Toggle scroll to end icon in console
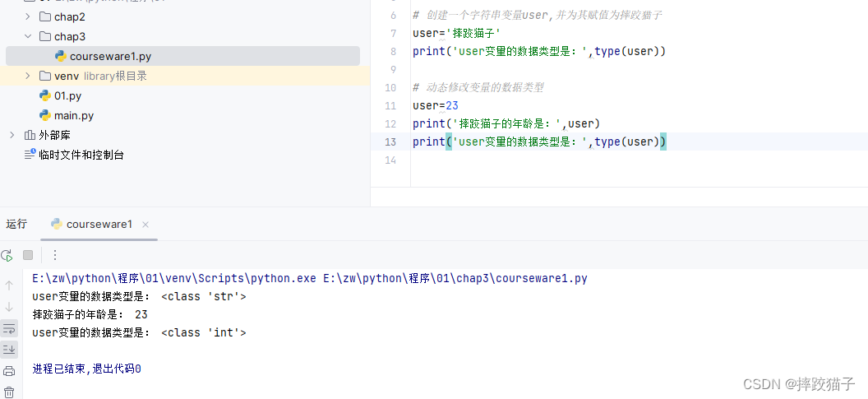The height and width of the screenshot is (399, 868). pos(9,349)
